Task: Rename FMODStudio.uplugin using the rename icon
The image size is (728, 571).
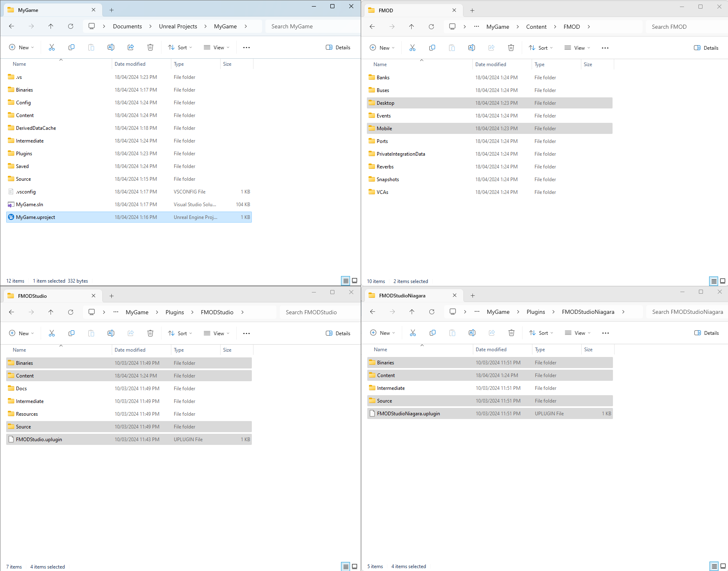Action: pos(111,333)
